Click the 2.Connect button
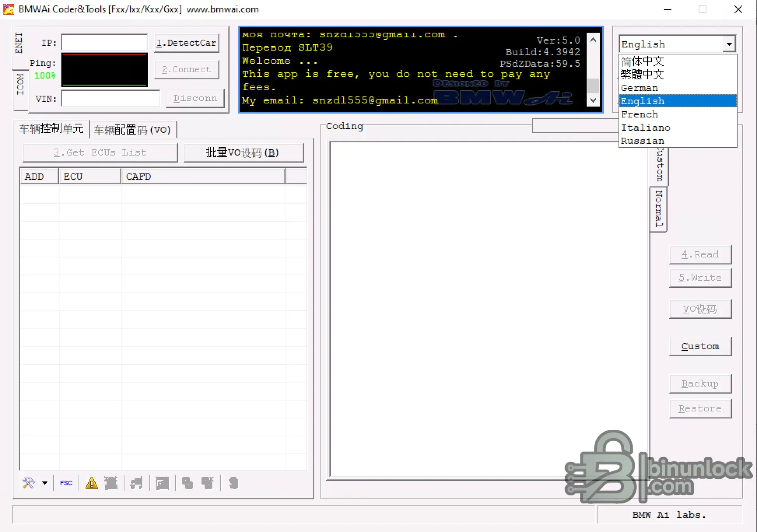Viewport: 757px width, 532px height. (186, 69)
